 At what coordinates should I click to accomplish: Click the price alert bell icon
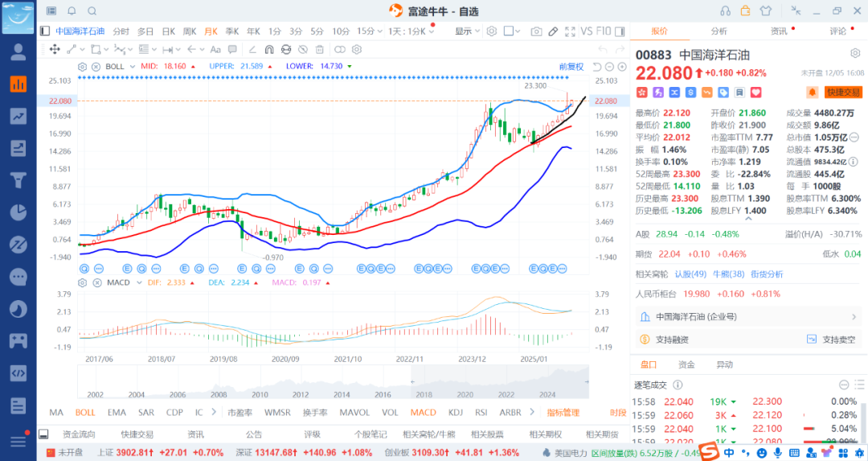[812, 93]
